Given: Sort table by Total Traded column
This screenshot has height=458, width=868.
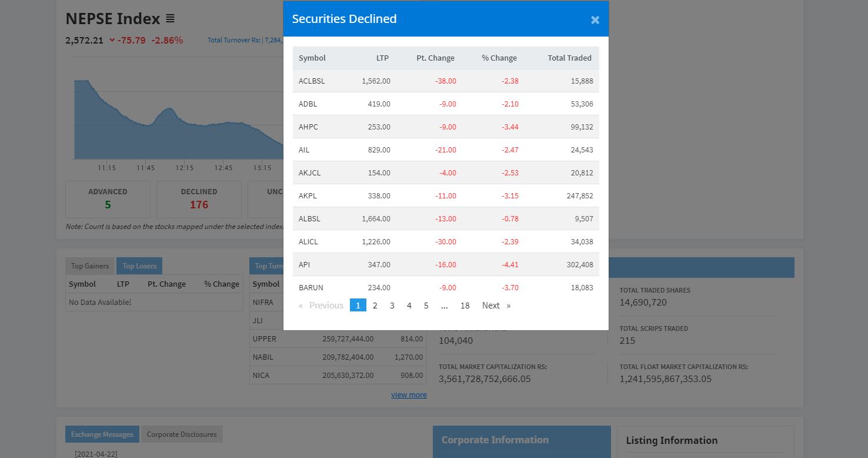Looking at the screenshot, I should 569,58.
